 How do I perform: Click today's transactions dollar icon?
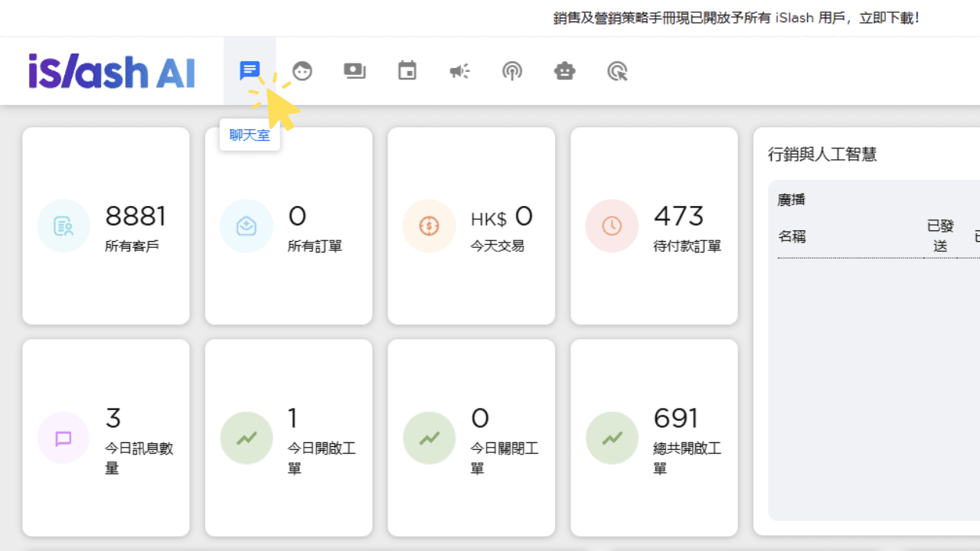click(430, 226)
